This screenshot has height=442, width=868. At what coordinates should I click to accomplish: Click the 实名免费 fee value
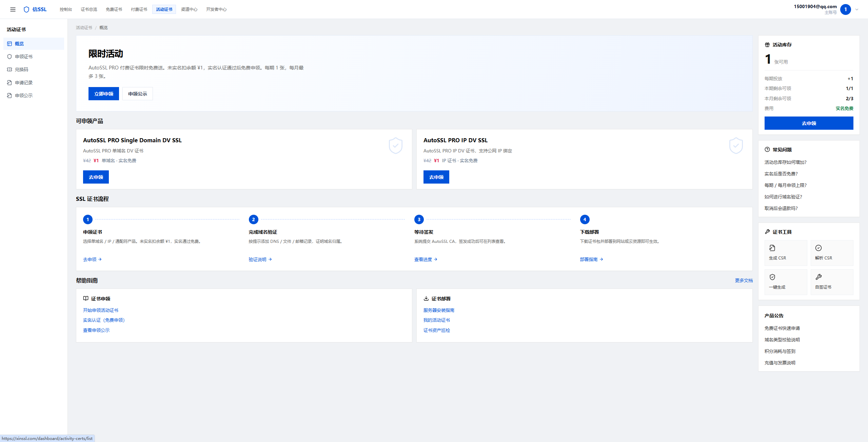(x=845, y=108)
